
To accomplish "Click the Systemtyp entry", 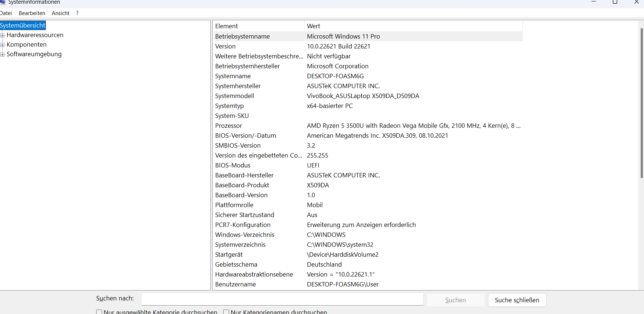I will [x=229, y=106].
